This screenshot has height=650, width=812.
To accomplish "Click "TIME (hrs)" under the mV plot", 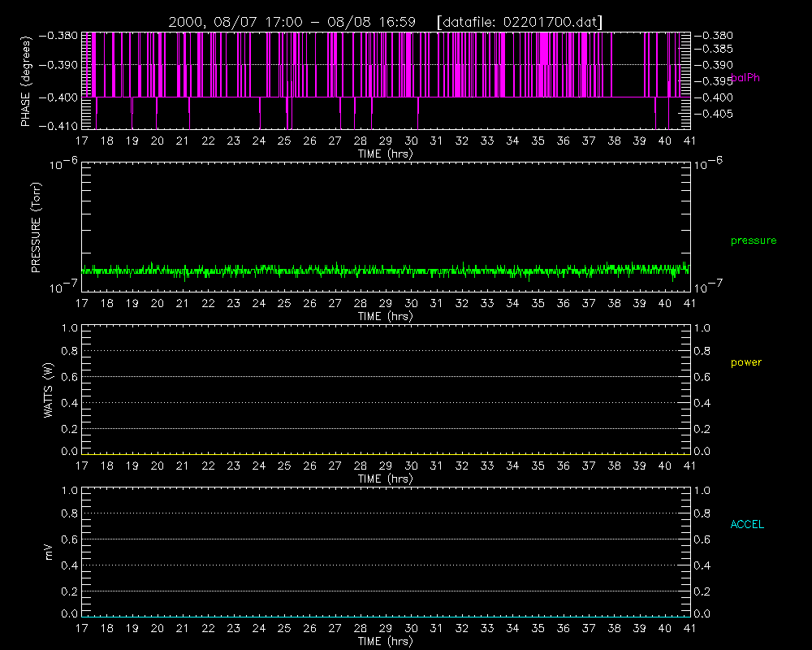I will 385,641.
